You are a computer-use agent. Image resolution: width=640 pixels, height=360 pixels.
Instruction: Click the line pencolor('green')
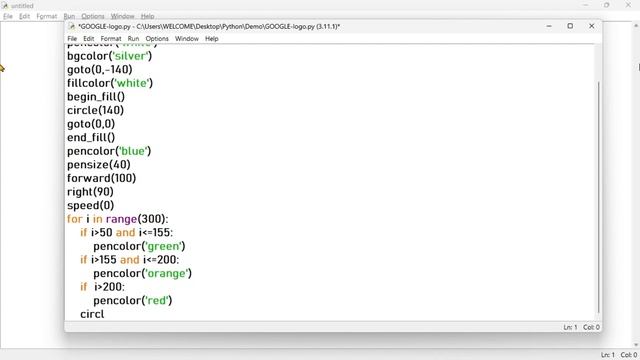click(139, 246)
